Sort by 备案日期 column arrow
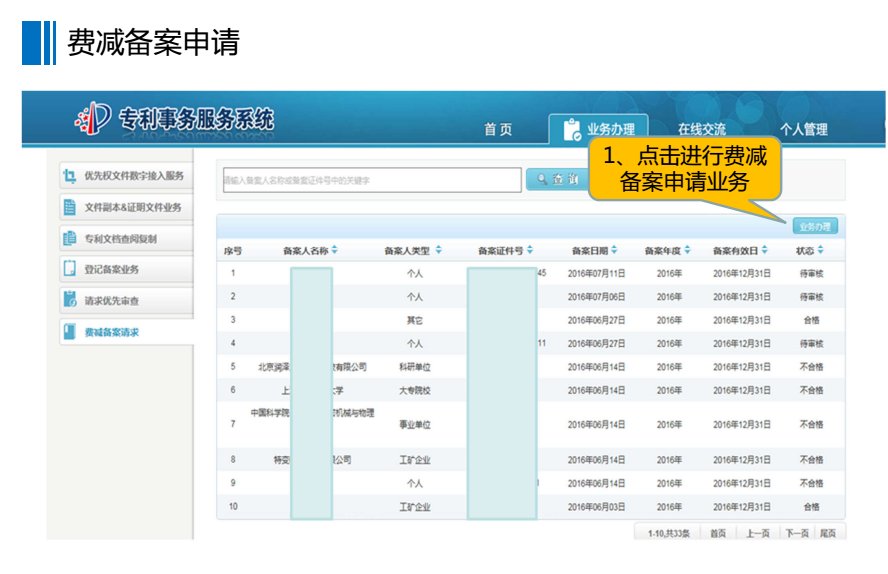The height and width of the screenshot is (574, 888). coord(614,250)
